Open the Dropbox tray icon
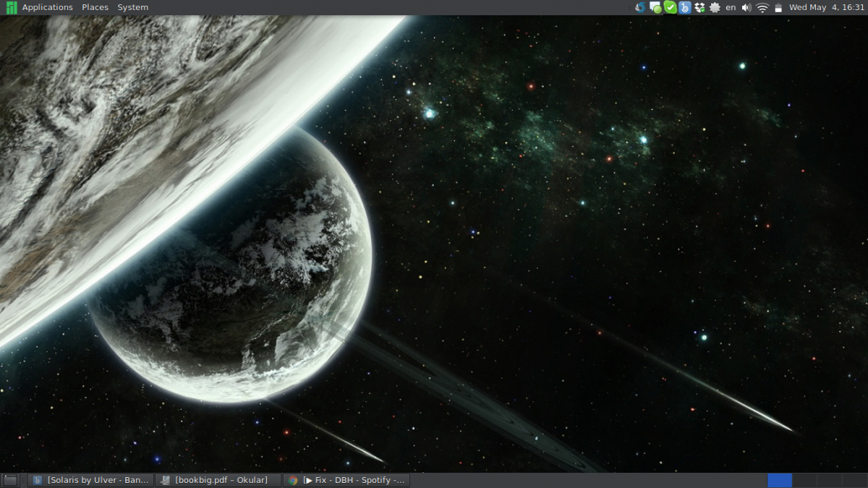The height and width of the screenshot is (488, 868). pyautogui.click(x=699, y=7)
